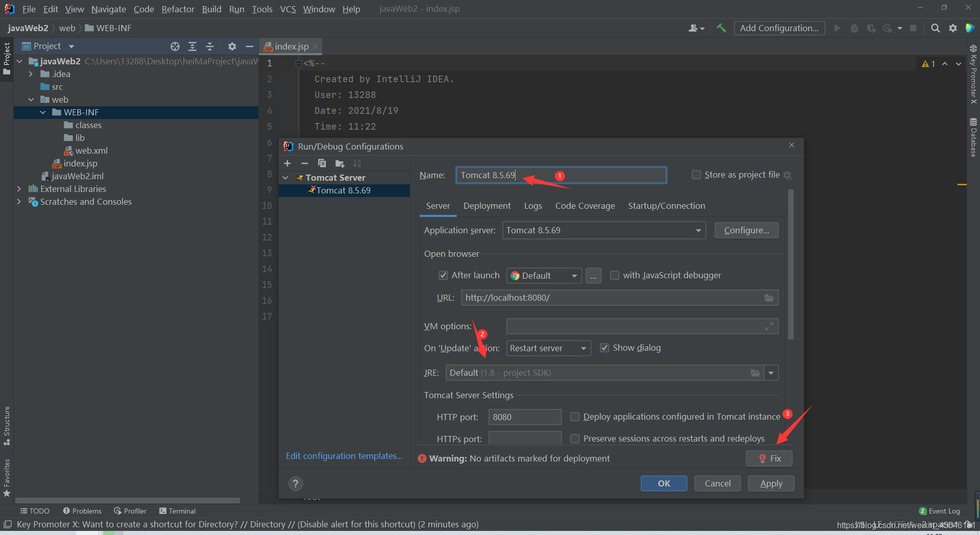
Task: Open JRE dropdown arrow
Action: pyautogui.click(x=771, y=373)
